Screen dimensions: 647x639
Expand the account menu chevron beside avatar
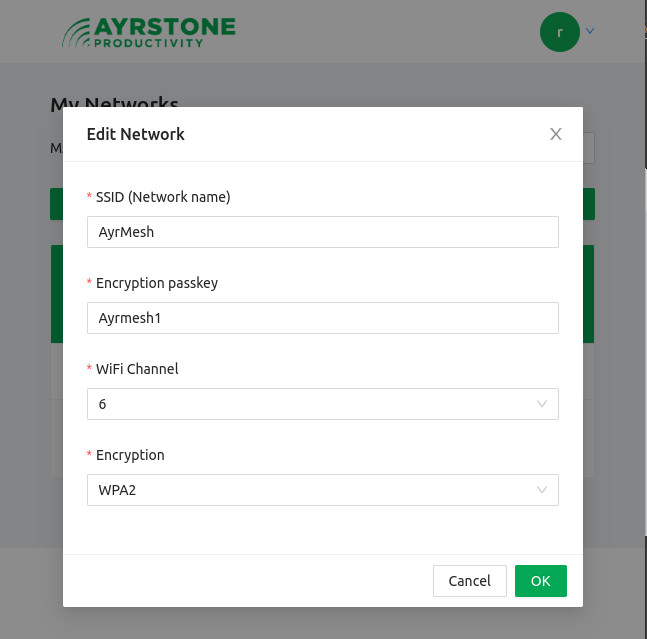pos(590,31)
